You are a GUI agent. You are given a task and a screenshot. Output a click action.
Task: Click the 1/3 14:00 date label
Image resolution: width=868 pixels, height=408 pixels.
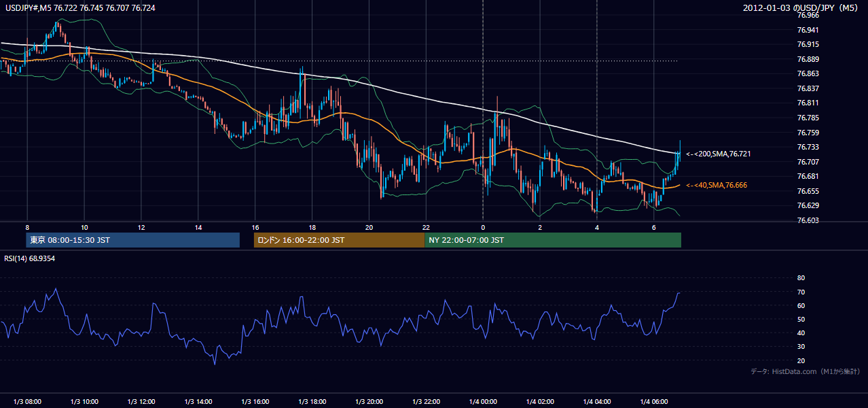coord(198,401)
